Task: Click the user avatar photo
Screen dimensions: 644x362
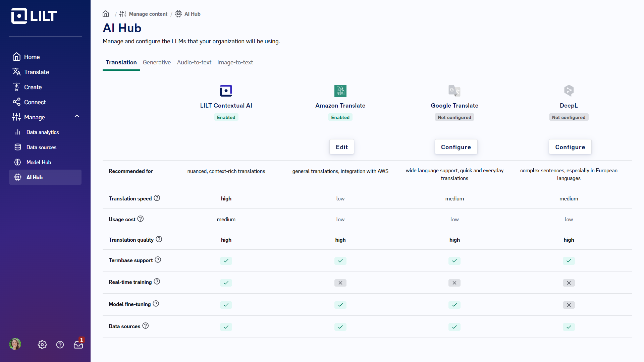Action: (15, 344)
